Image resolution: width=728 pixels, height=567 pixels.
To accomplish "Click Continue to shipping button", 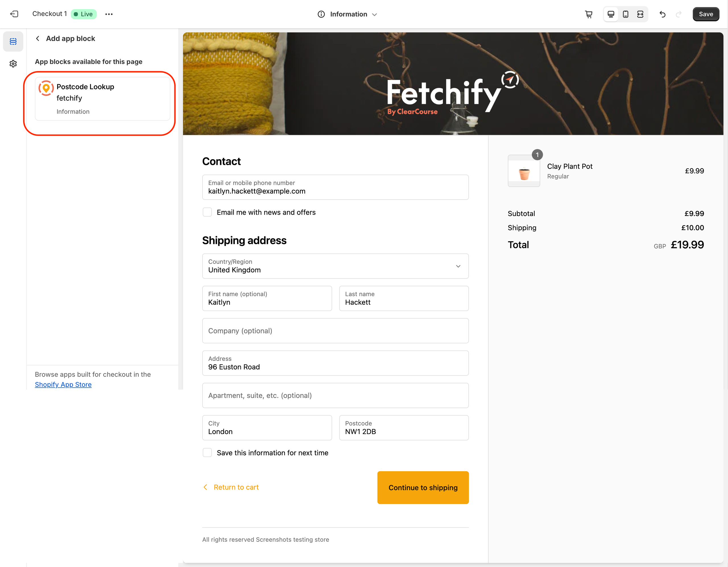I will (x=423, y=487).
